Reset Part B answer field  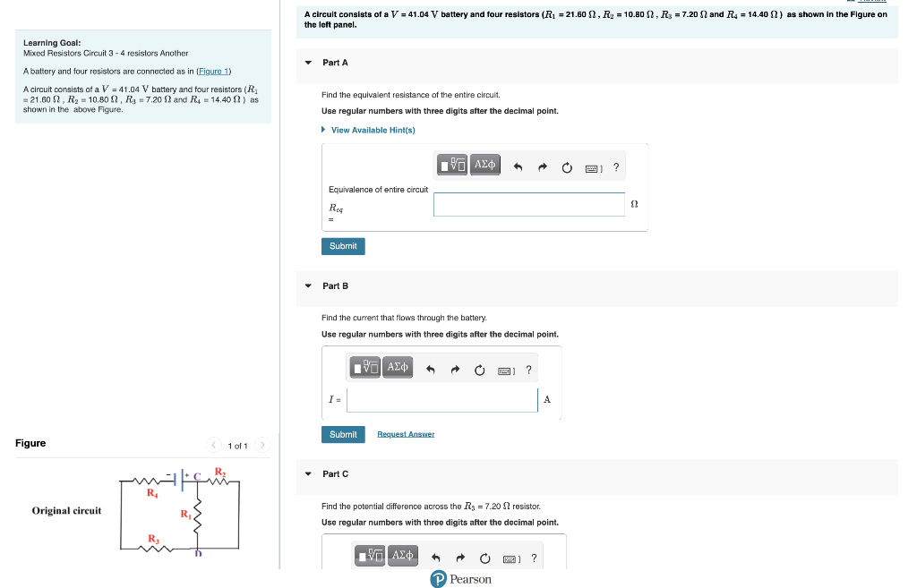(480, 370)
